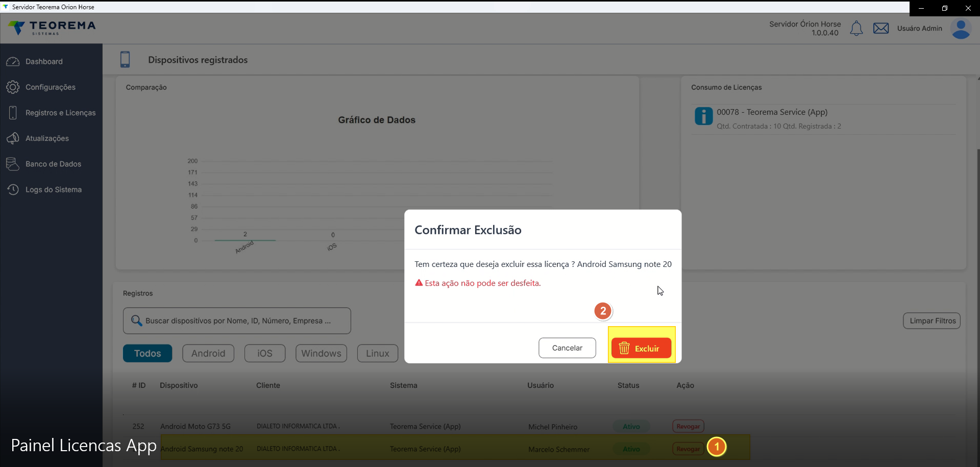Click the Configurações gear icon

(13, 87)
